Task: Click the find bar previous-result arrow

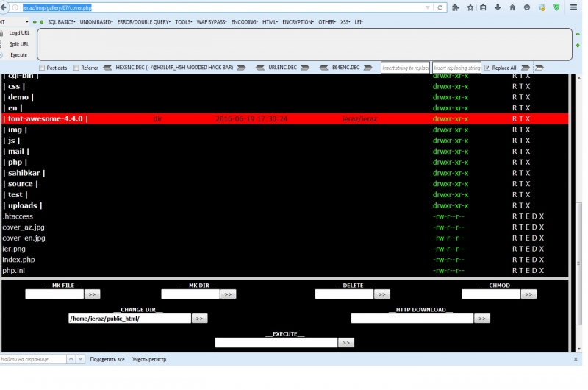Action: tap(71, 359)
